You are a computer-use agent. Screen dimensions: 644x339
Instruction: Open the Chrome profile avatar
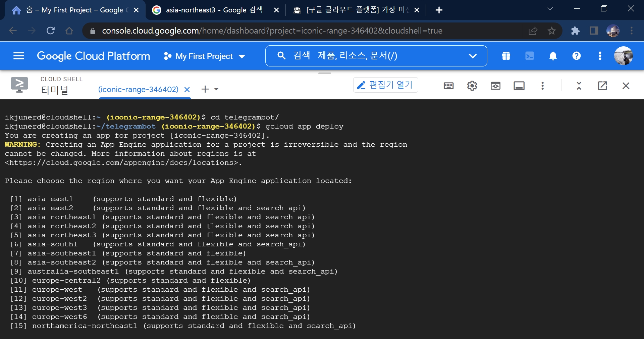pyautogui.click(x=613, y=31)
